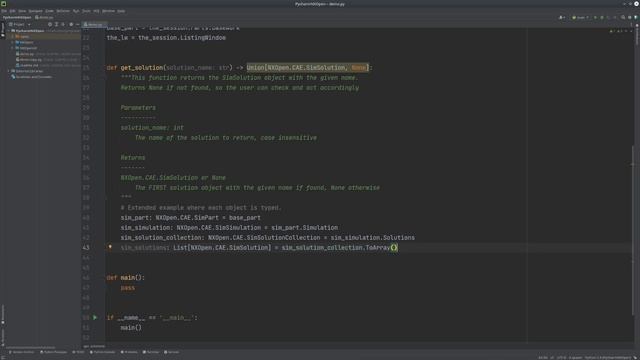Click the PythonNXOpen breadcrumb in the navigation bar

point(17,18)
